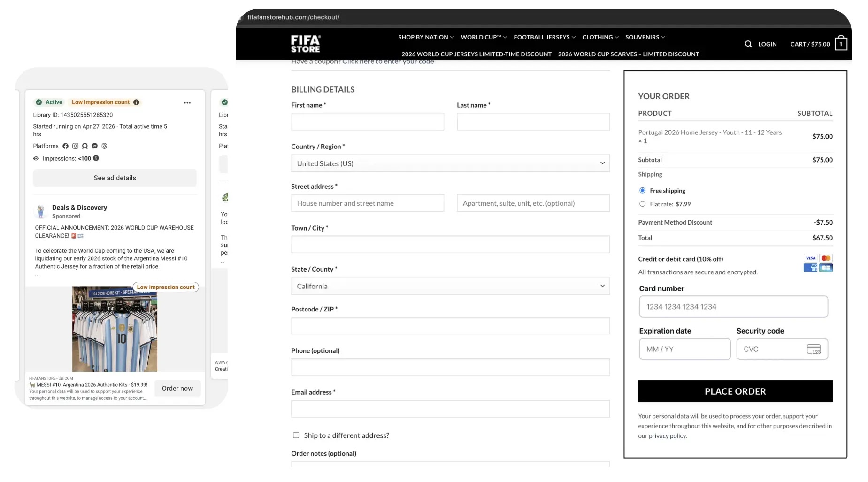Expand the Souvenirs menu
This screenshot has width=868, height=482.
pos(645,37)
